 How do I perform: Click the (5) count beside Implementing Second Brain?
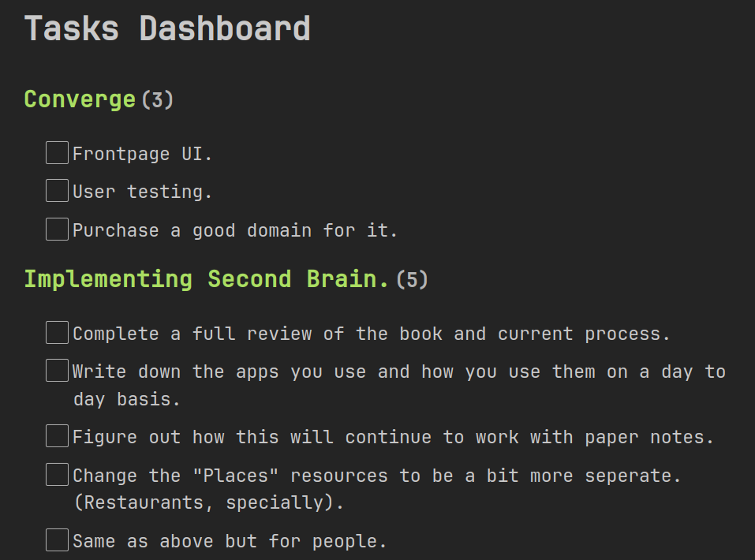[412, 279]
